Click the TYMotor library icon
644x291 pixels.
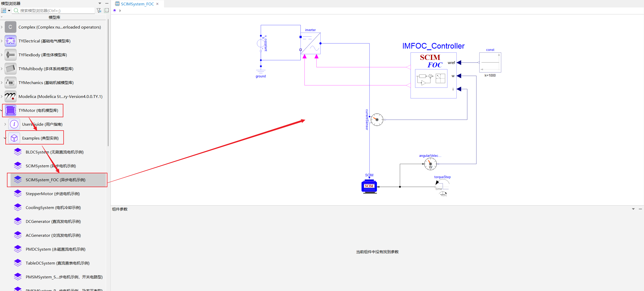[x=10, y=110]
